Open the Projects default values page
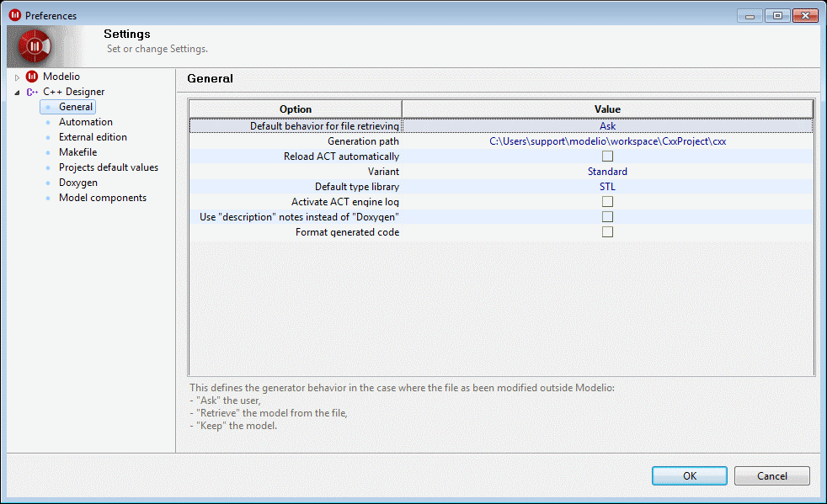Screen dimensions: 827x504 108,167
